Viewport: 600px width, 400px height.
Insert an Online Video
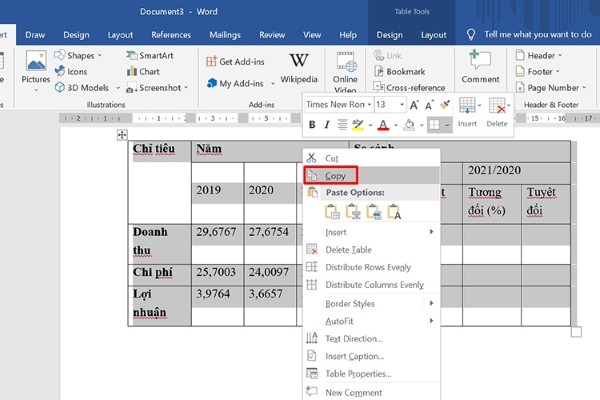(345, 72)
